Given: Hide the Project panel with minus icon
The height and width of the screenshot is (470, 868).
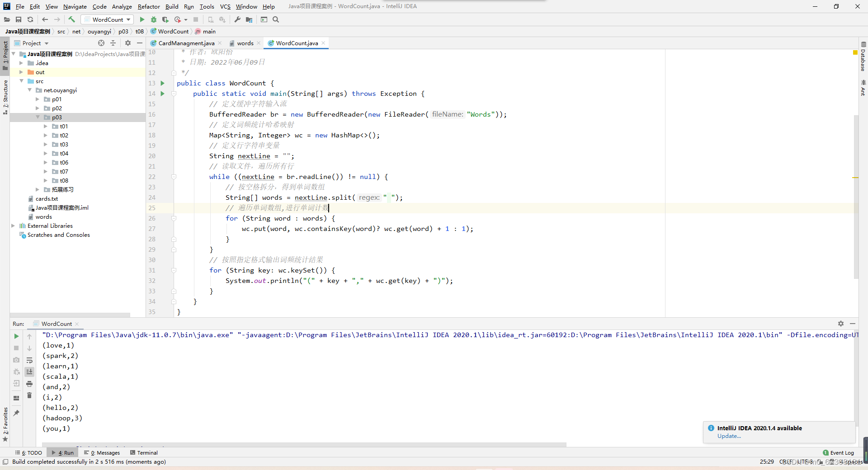Looking at the screenshot, I should (x=140, y=43).
